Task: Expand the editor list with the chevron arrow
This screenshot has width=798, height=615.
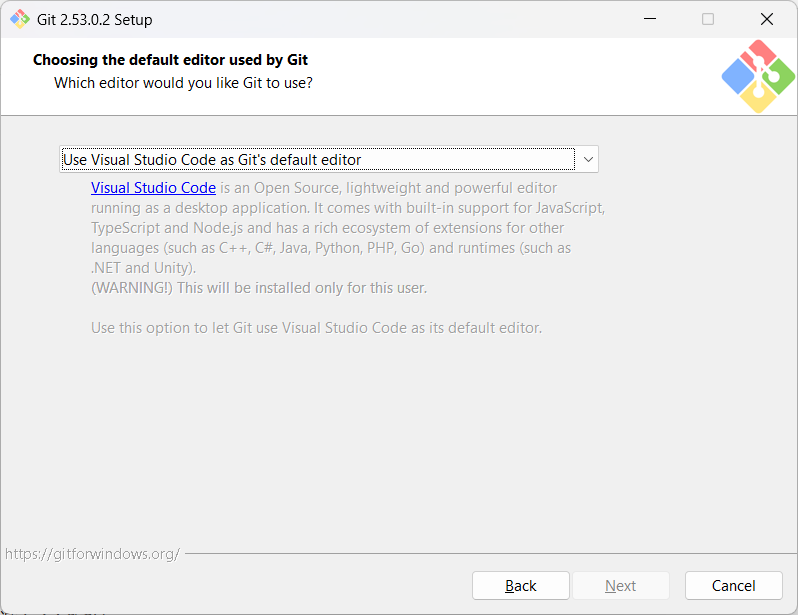Action: point(588,159)
